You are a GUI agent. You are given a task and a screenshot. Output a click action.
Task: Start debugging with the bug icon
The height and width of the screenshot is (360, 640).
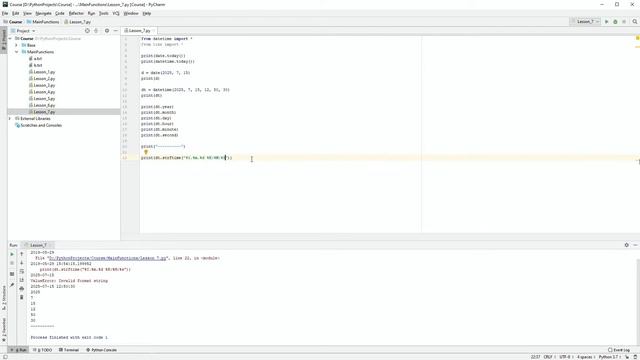click(615, 22)
